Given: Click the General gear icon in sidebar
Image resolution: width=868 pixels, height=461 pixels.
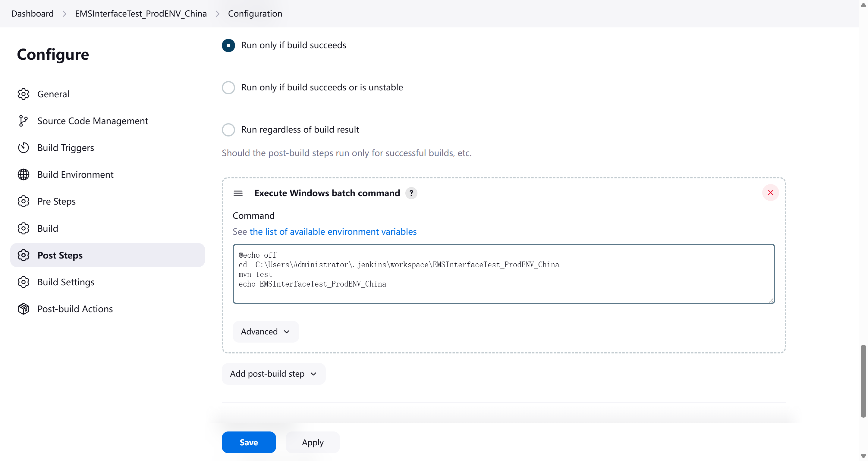Looking at the screenshot, I should coord(23,94).
